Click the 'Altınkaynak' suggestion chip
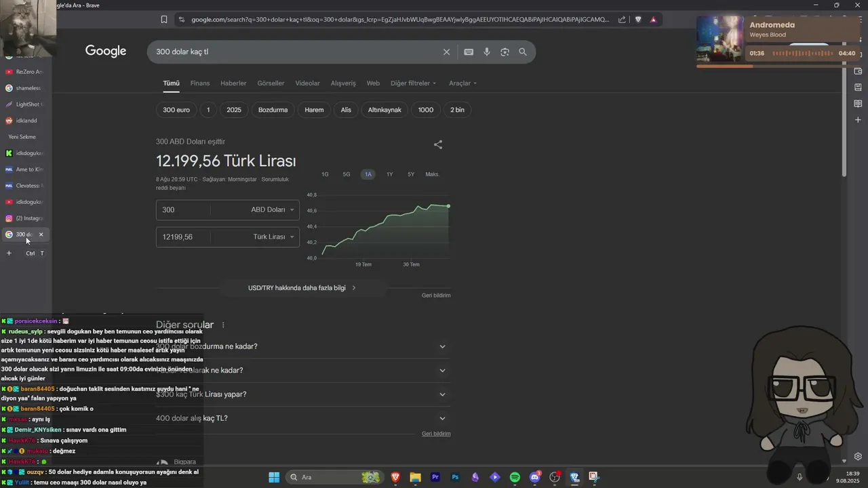Screen dimensions: 868x488 click(x=384, y=110)
